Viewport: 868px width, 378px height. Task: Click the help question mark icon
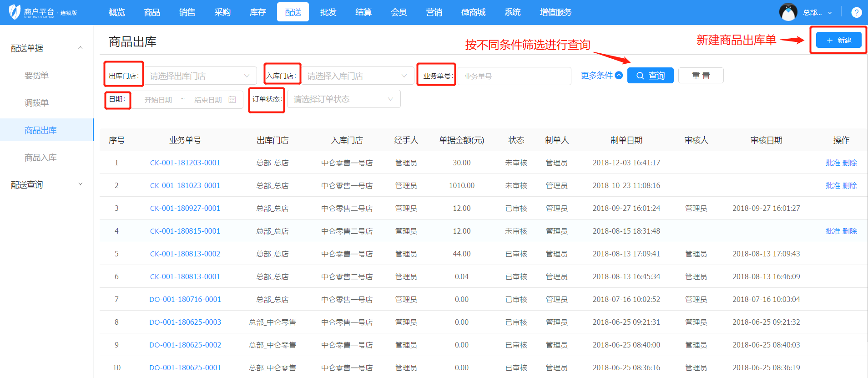[x=856, y=12]
